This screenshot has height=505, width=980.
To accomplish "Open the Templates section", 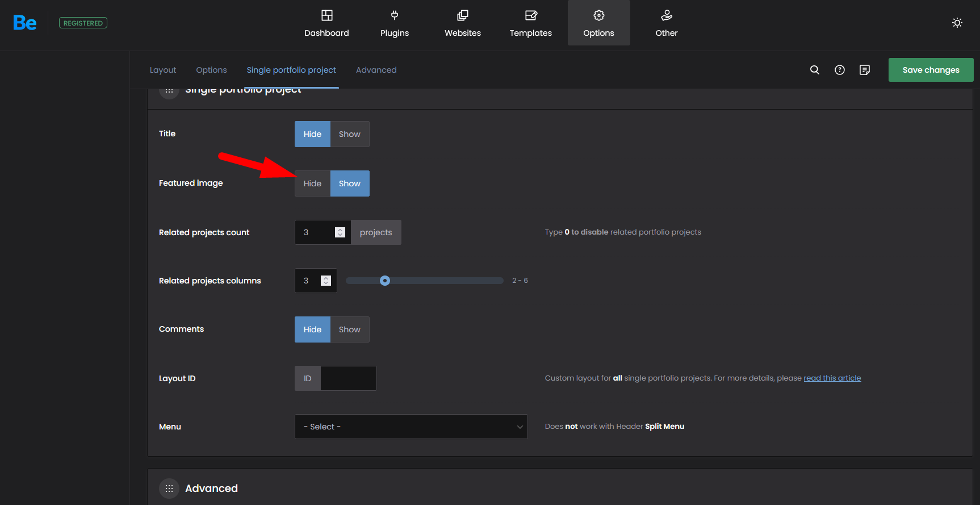I will [x=530, y=23].
